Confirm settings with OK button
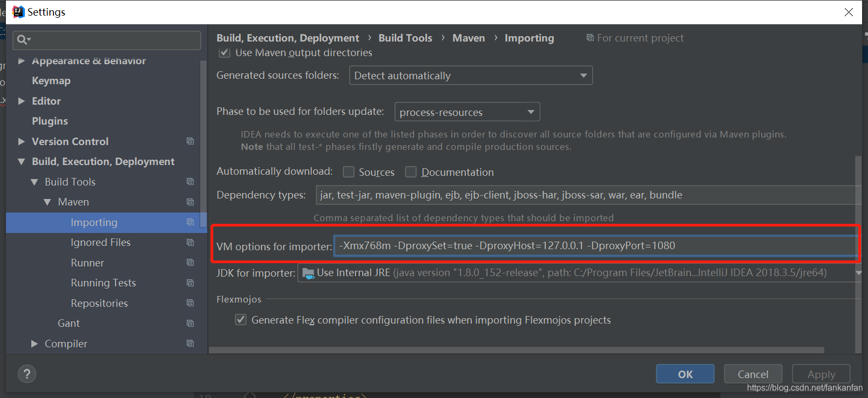This screenshot has width=868, height=398. (x=685, y=374)
